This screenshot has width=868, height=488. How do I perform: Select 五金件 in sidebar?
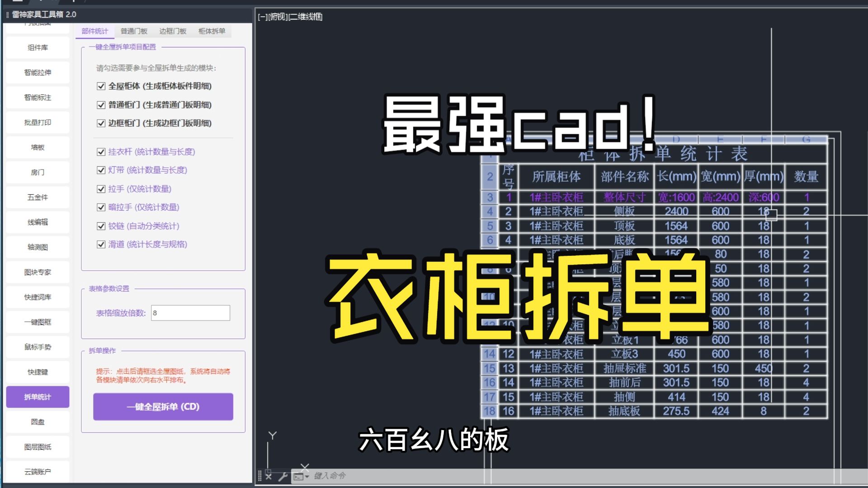coord(38,197)
